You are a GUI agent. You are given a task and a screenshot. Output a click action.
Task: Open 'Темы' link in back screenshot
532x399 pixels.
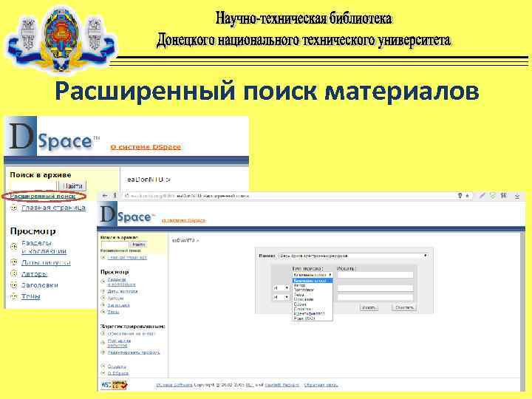[x=30, y=296]
